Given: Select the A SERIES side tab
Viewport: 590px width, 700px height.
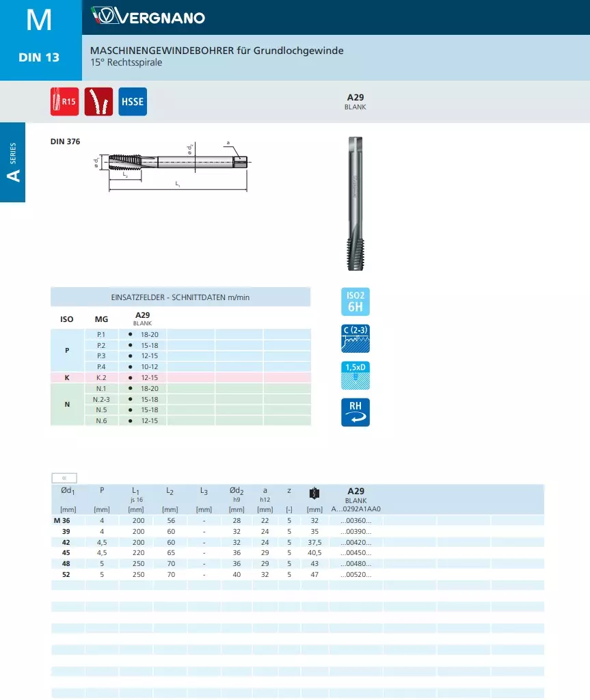Looking at the screenshot, I should tap(12, 163).
